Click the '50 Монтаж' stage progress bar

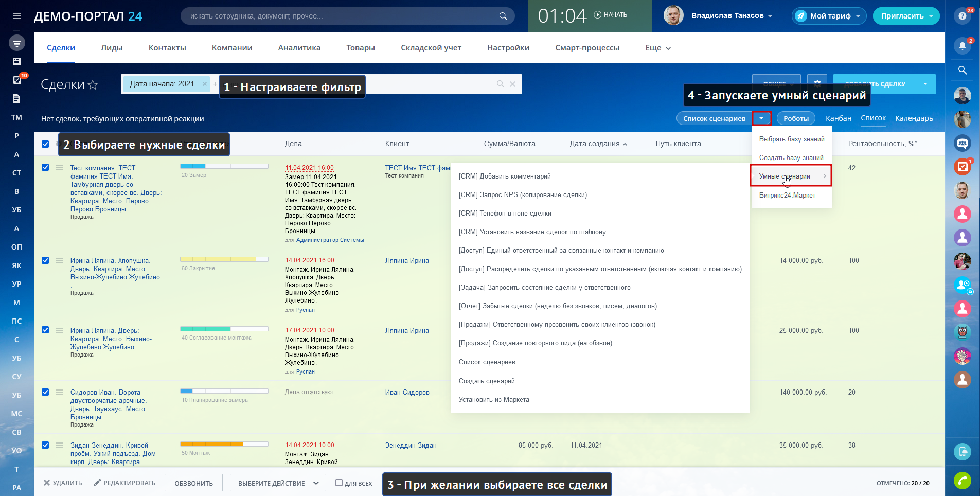[224, 444]
